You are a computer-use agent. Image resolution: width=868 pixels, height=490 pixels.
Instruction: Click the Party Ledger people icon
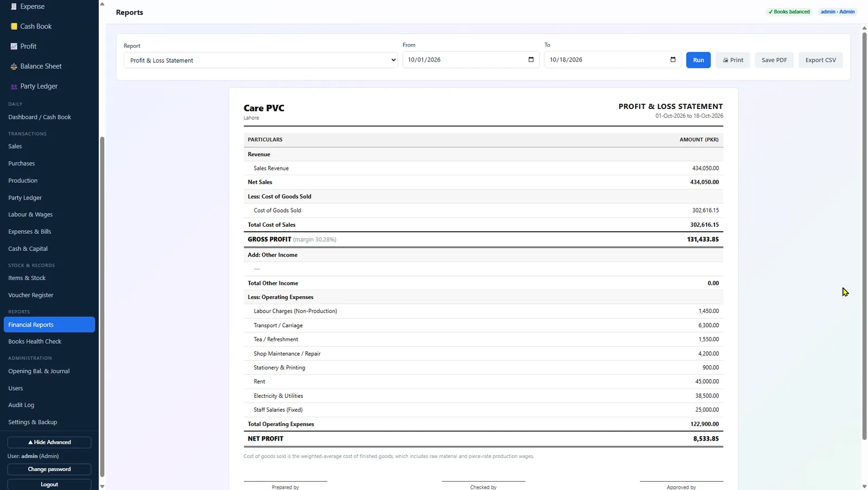tap(14, 86)
